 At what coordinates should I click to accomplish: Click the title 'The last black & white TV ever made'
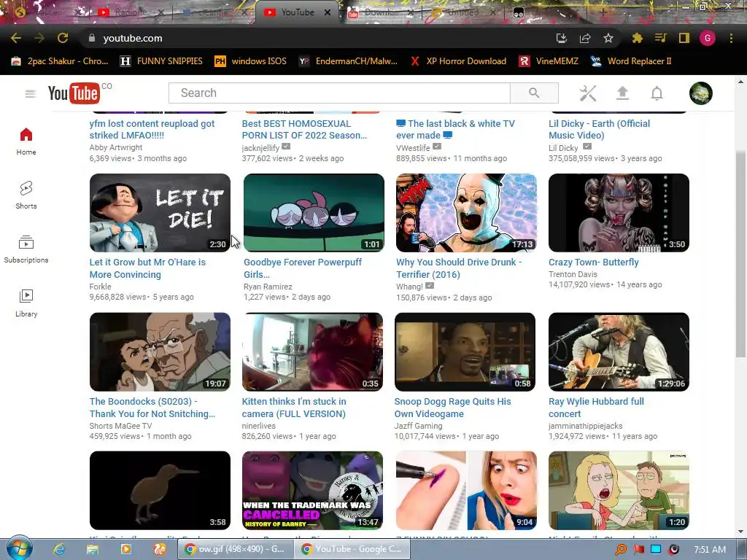tap(455, 130)
